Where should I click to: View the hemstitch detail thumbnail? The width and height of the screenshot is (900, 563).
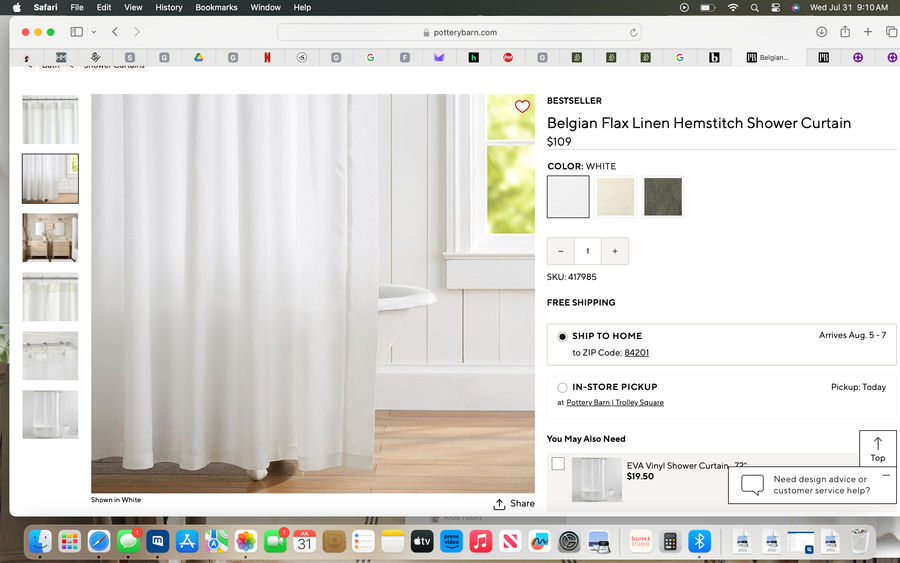(x=51, y=297)
